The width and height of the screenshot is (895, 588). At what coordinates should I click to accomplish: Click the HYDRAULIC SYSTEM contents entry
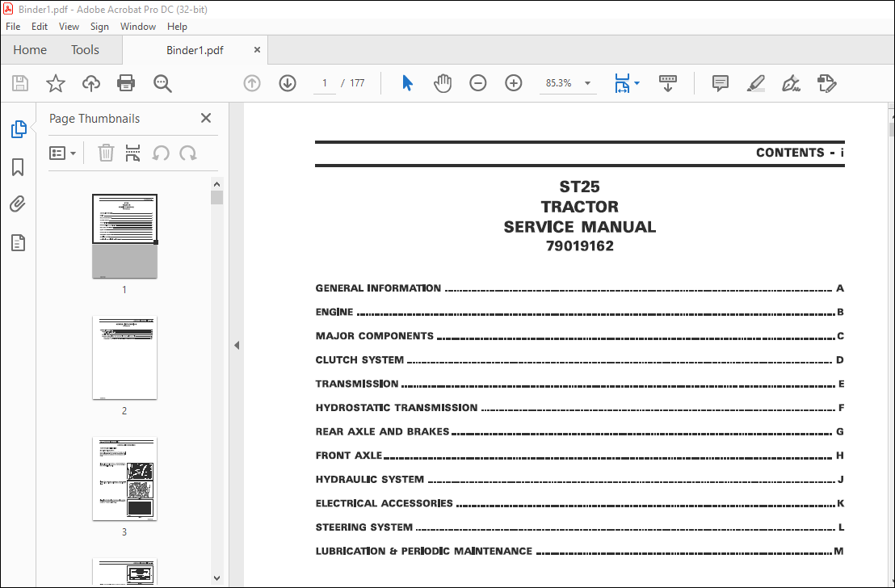click(x=579, y=480)
